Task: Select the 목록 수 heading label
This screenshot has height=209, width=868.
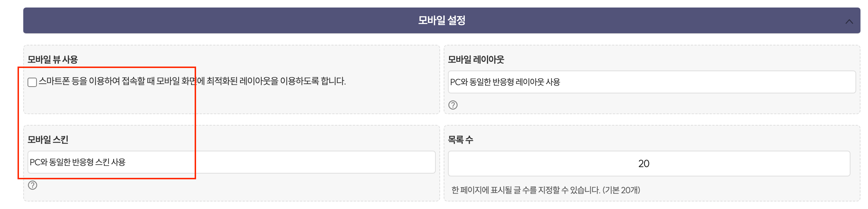Action: pyautogui.click(x=460, y=140)
